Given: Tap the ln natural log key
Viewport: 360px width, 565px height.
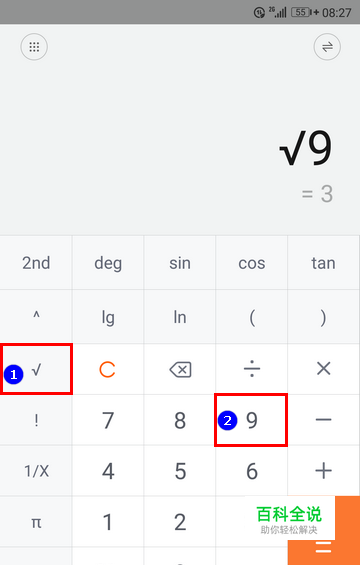Looking at the screenshot, I should (x=180, y=317).
